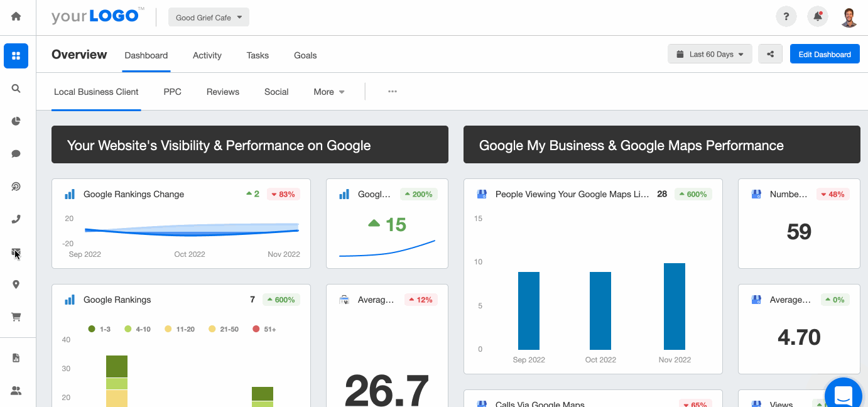This screenshot has height=407, width=868.
Task: Select the Reviews section tab
Action: (x=223, y=92)
